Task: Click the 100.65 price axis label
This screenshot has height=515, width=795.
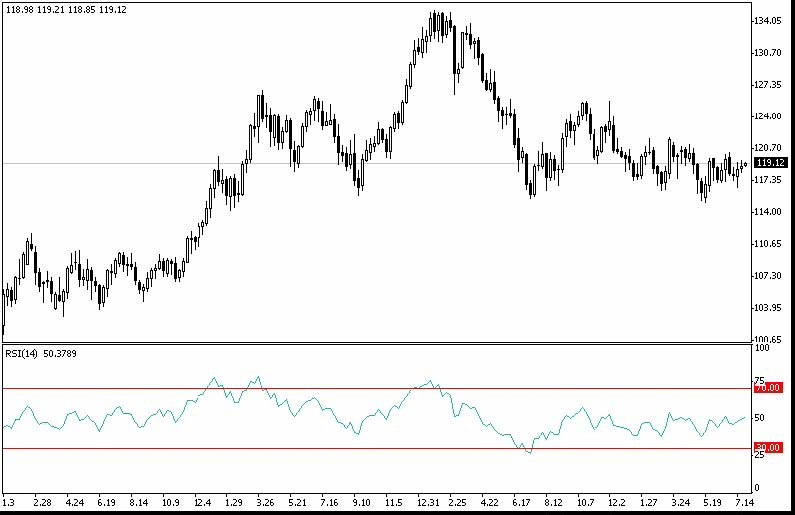Action: [769, 340]
